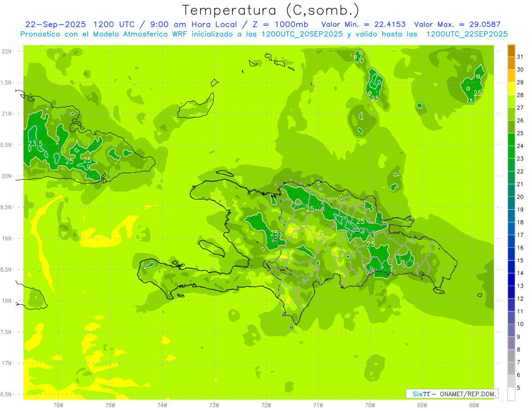This screenshot has height=411, width=532.
Task: Click the 23.5 contour label over Cuba
Action: (35, 144)
